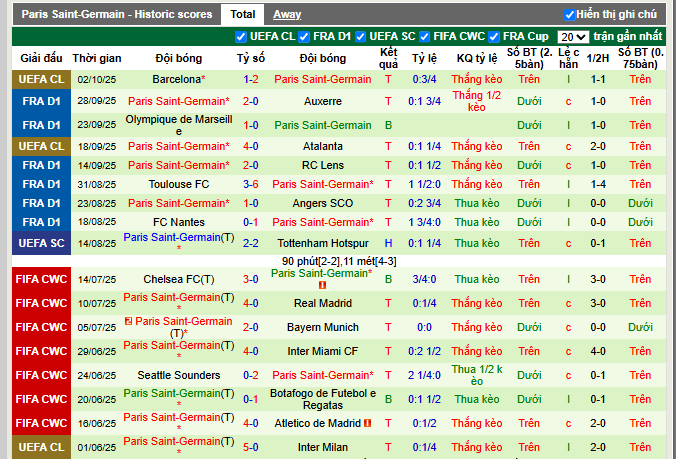Open Auxerre team link
The image size is (676, 459).
click(322, 101)
